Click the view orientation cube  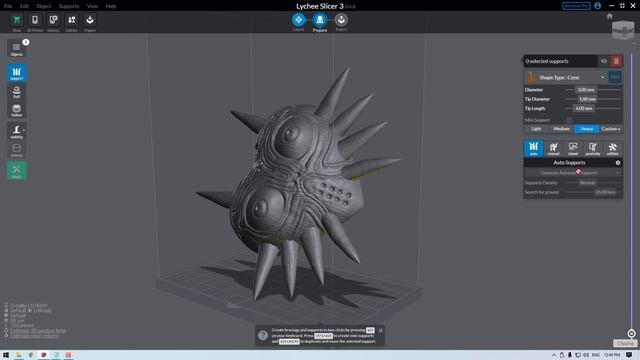[623, 31]
